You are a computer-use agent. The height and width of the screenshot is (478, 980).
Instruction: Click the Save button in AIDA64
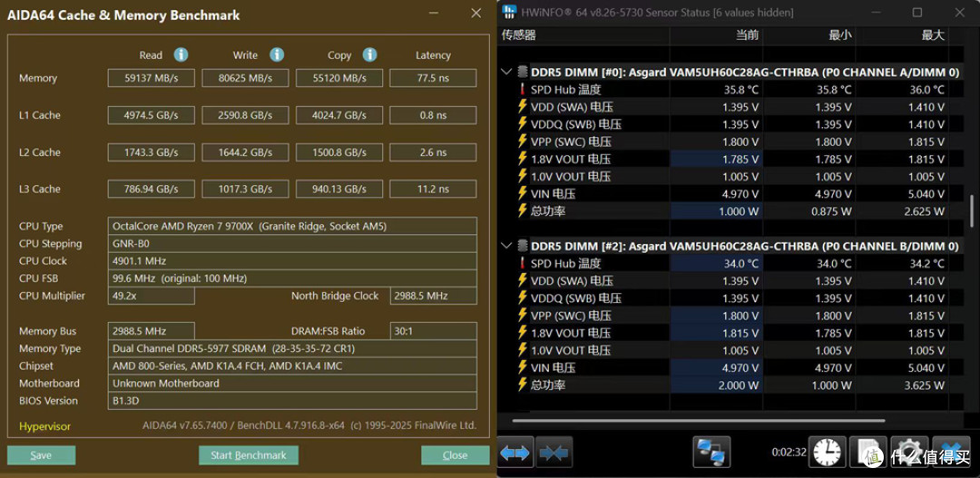[x=41, y=455]
